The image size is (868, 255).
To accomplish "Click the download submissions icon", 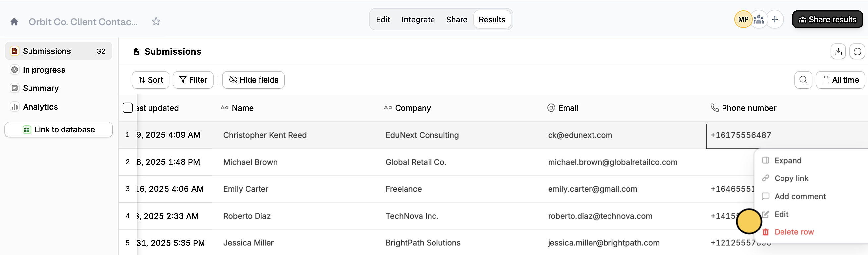I will click(x=838, y=52).
